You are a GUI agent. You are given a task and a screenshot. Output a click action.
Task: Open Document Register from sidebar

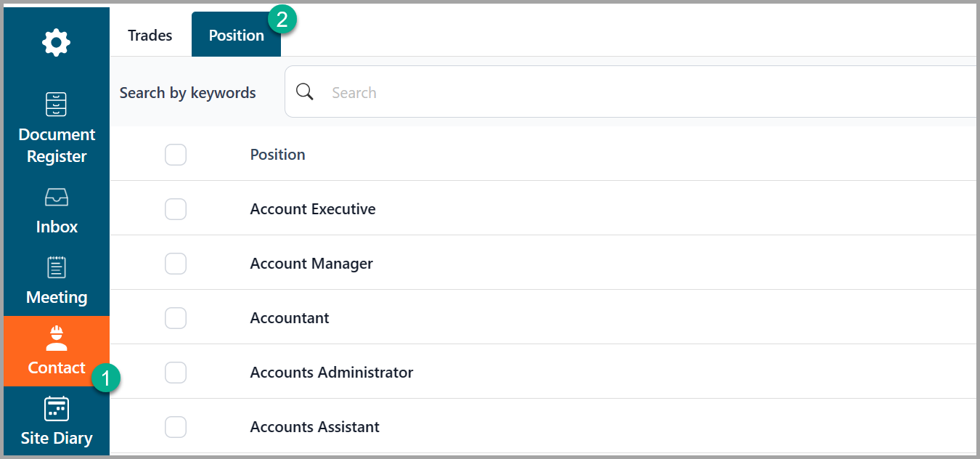click(x=57, y=129)
